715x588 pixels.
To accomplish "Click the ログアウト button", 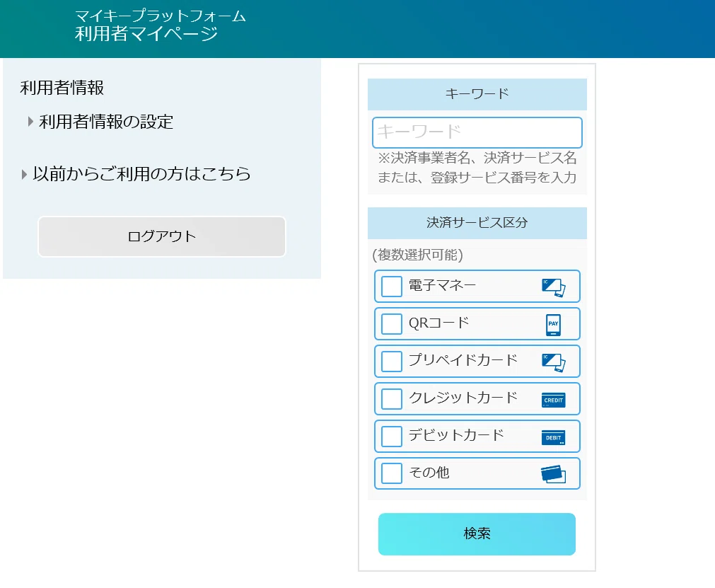I will click(x=162, y=236).
